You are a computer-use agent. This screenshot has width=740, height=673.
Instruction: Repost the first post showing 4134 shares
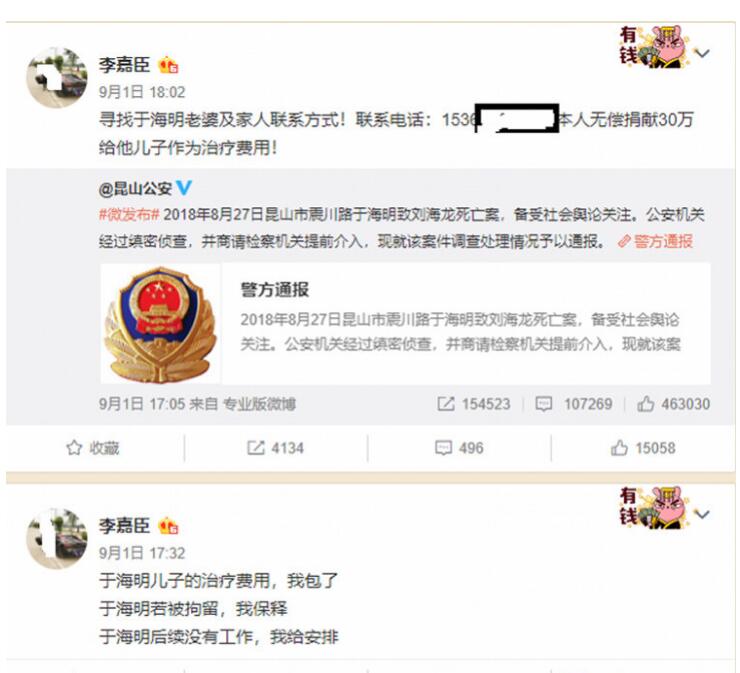tap(275, 448)
